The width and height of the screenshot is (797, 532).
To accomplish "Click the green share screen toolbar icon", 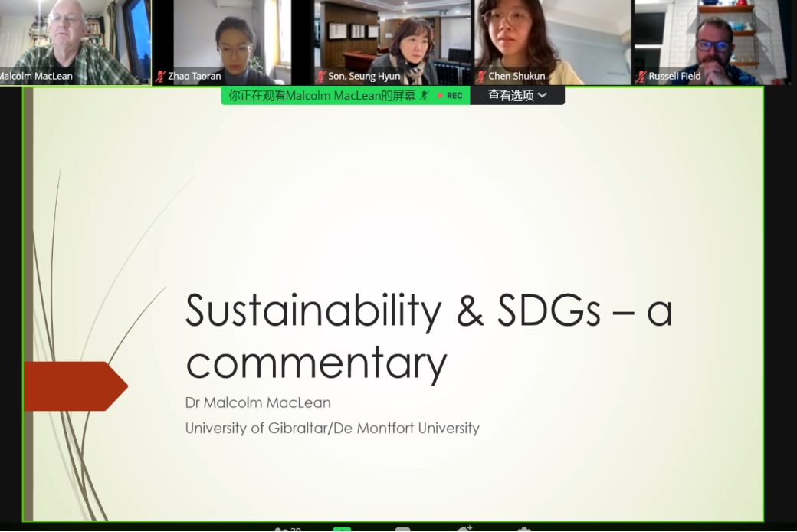I will tap(342, 528).
